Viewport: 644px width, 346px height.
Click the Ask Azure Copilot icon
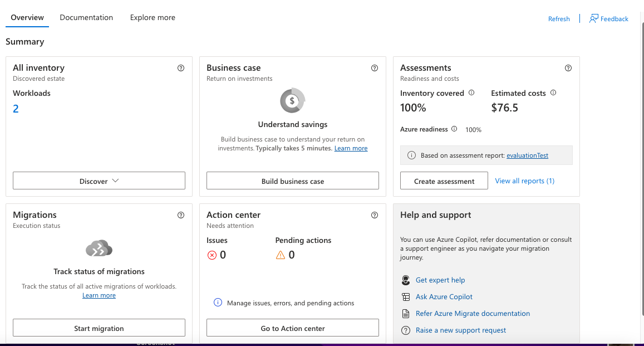click(406, 297)
